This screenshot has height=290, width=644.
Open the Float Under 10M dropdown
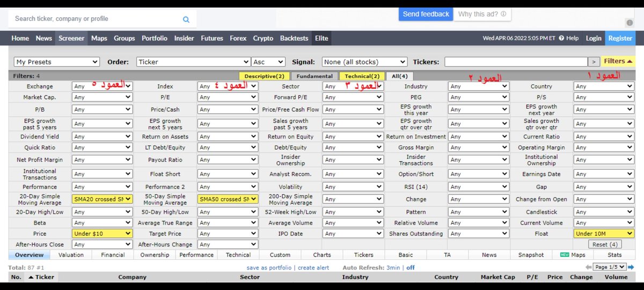point(604,234)
